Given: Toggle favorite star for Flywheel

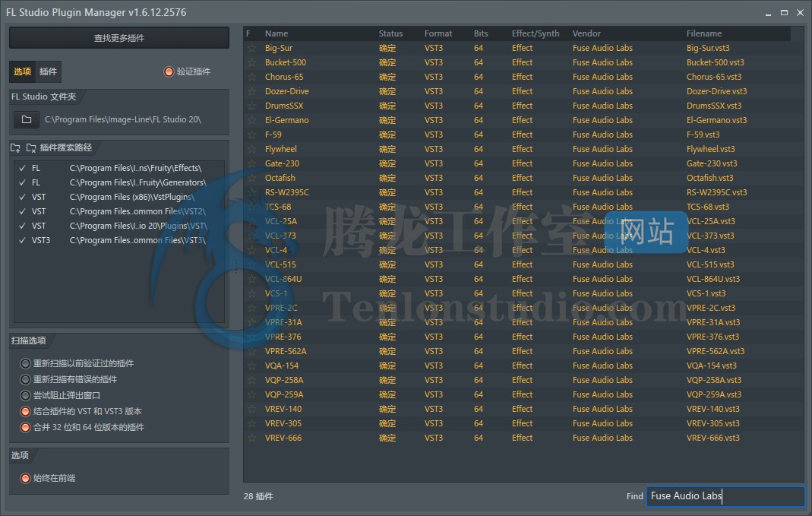Looking at the screenshot, I should (251, 149).
